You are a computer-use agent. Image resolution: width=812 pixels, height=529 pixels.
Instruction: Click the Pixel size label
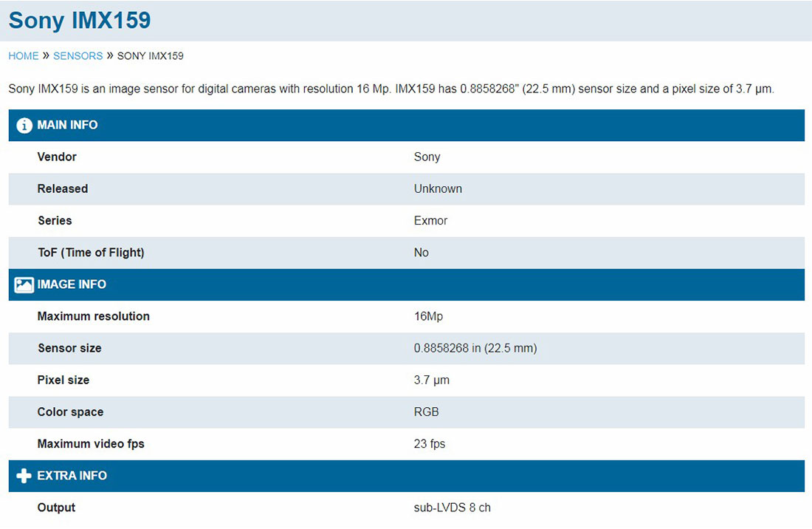(x=63, y=380)
